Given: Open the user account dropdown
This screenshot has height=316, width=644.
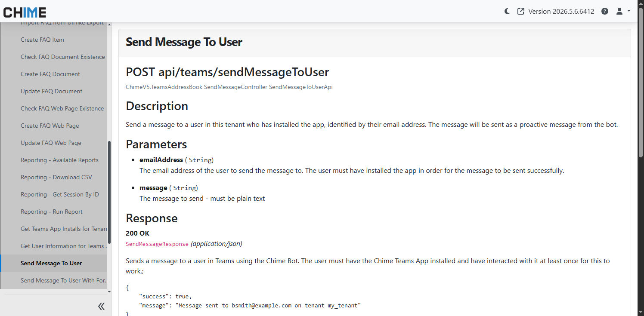Looking at the screenshot, I should [x=623, y=12].
